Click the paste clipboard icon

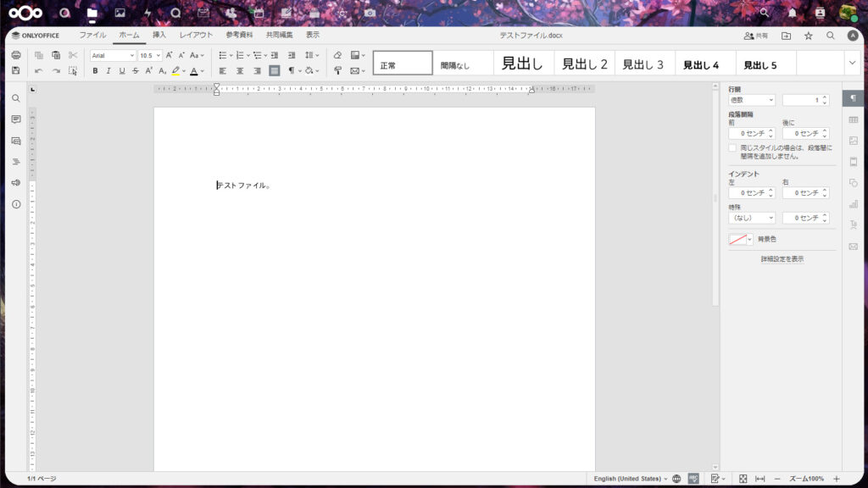point(56,55)
